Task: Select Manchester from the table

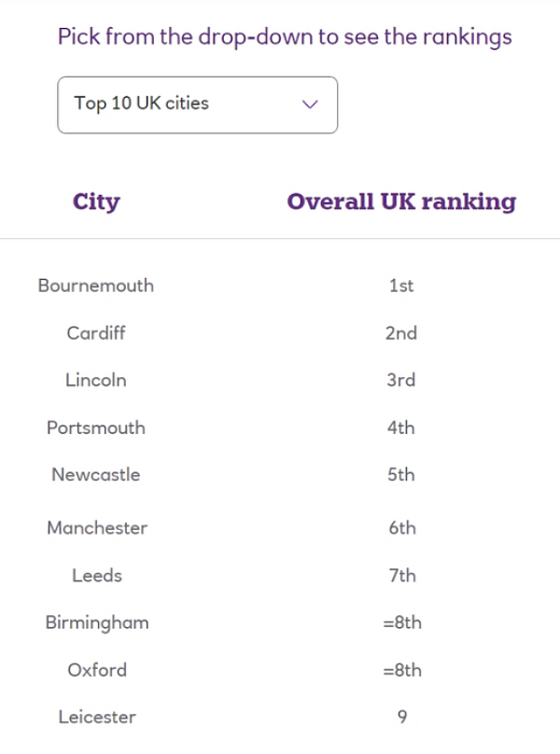Action: (x=97, y=528)
